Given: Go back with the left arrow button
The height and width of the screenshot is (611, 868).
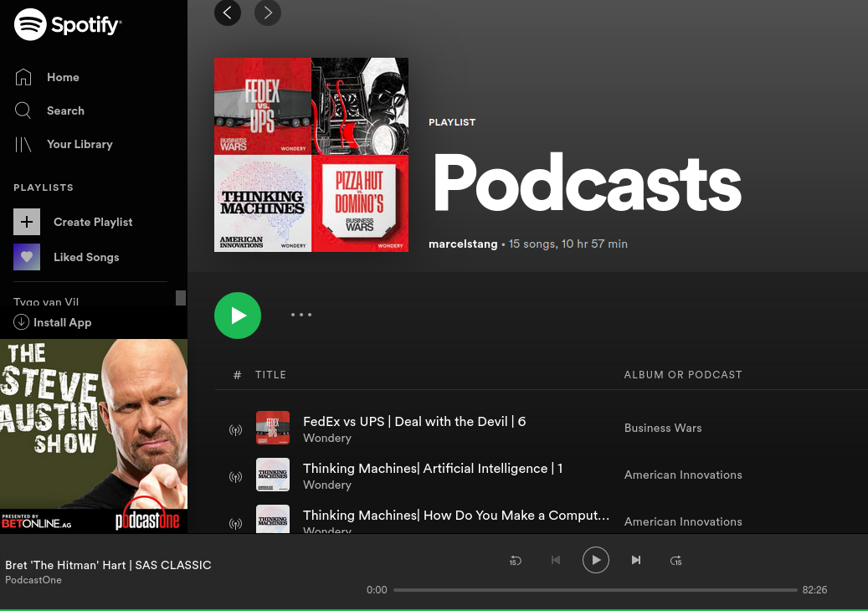Looking at the screenshot, I should click(228, 13).
